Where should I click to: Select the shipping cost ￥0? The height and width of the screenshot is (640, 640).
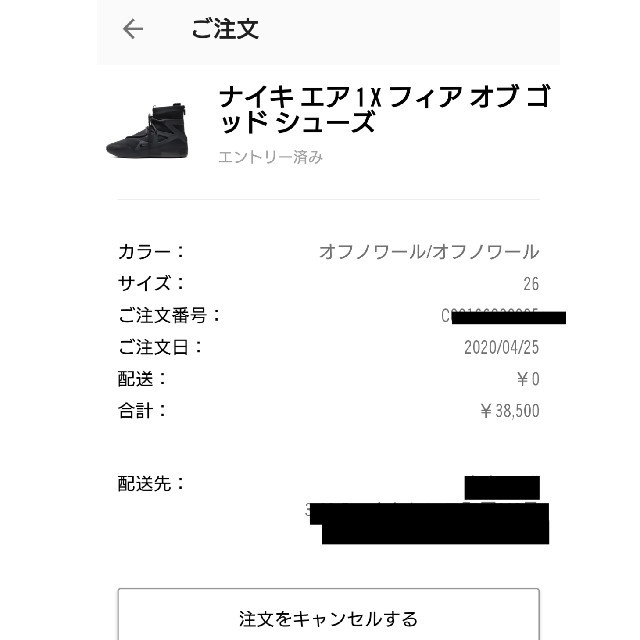click(528, 379)
